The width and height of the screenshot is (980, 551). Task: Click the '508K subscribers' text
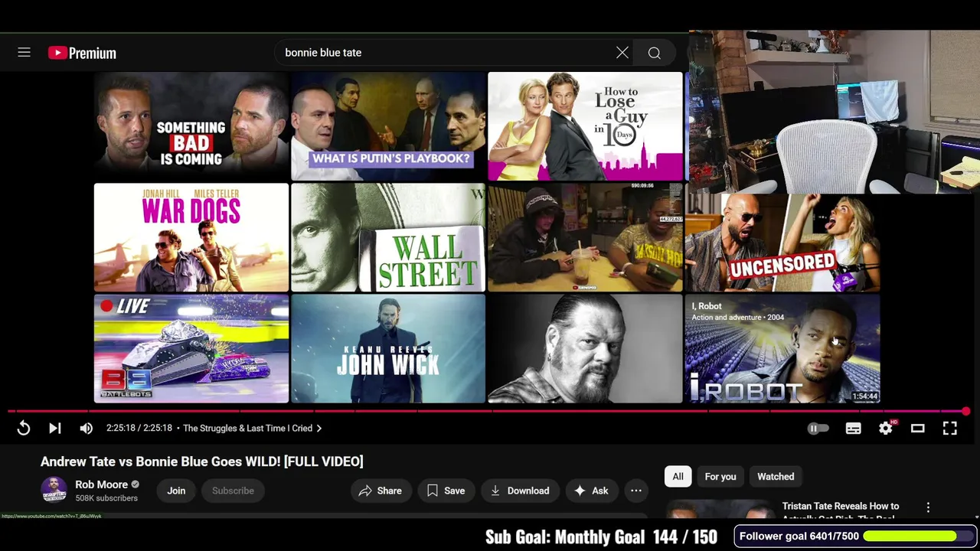tap(106, 498)
